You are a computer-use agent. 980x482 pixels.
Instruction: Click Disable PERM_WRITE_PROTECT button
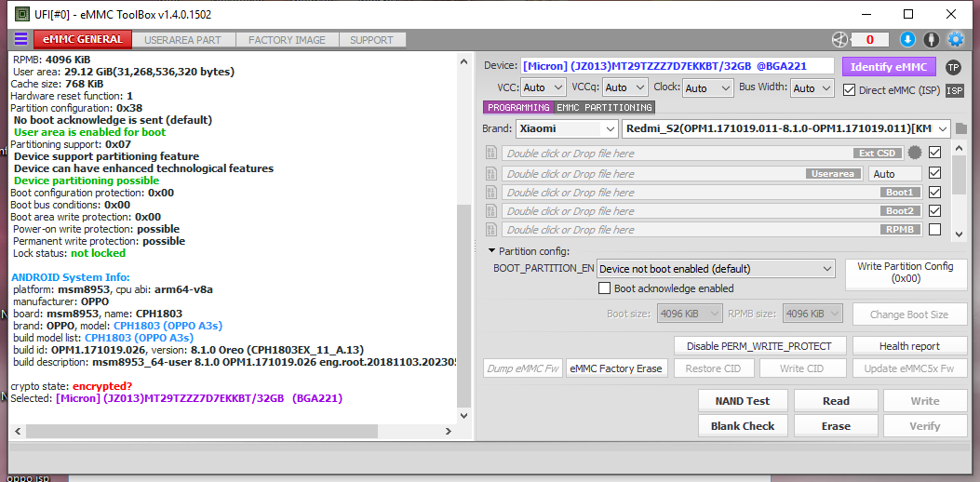point(760,346)
